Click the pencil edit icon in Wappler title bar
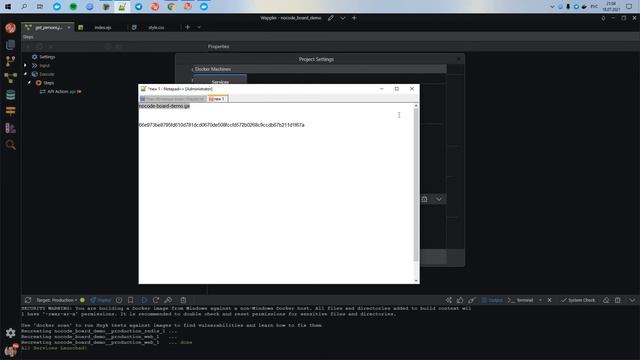Image resolution: width=640 pixels, height=360 pixels. [331, 18]
